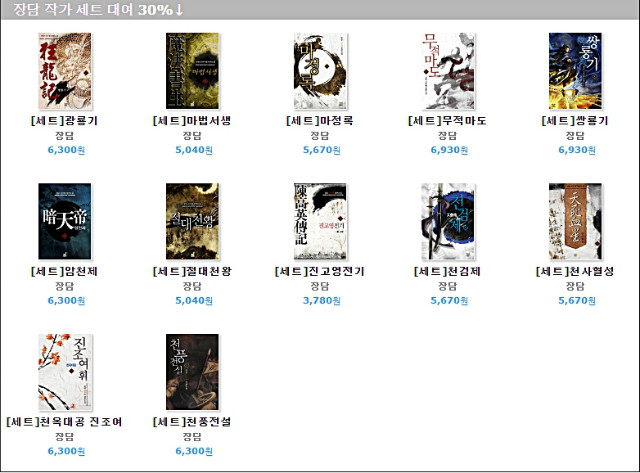Open the [세트]천옥대공 진조여 title link

64,422
